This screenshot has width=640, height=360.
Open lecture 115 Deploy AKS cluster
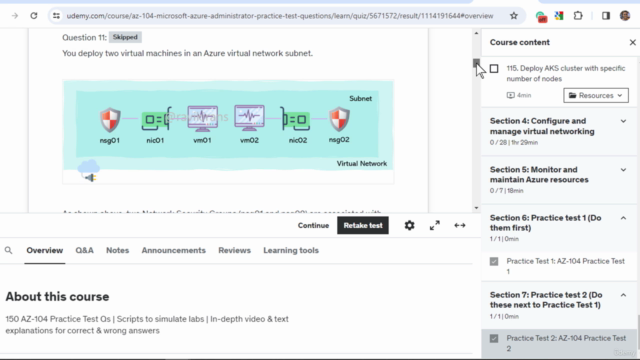click(x=565, y=73)
